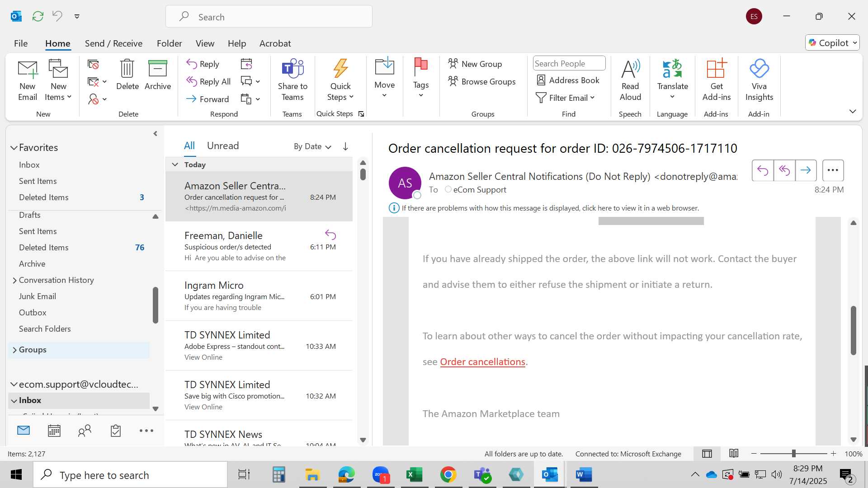Screen dimensions: 868x488
Task: Click zoom out minus button
Action: (x=754, y=453)
